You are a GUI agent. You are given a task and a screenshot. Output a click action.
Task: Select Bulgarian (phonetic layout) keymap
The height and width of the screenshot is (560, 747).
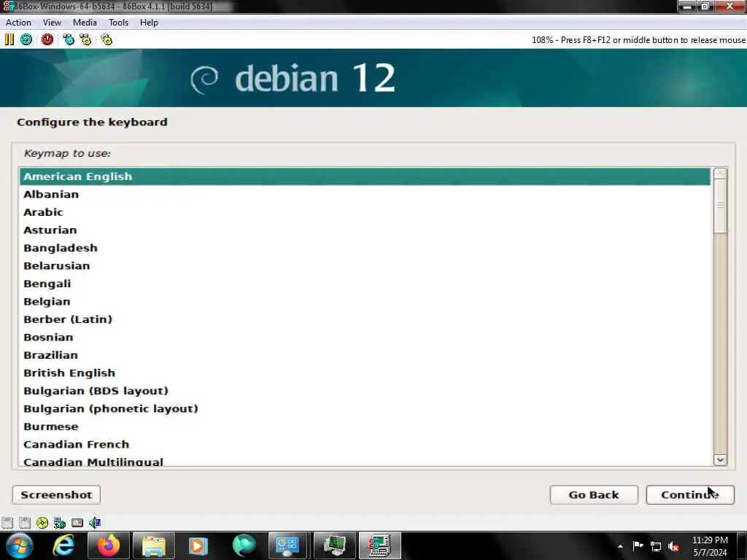coord(365,408)
